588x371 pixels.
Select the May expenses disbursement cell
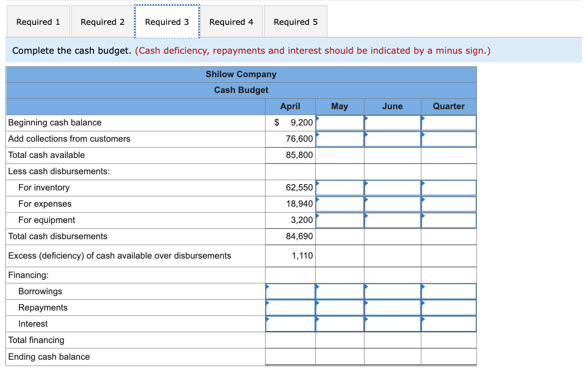[340, 204]
